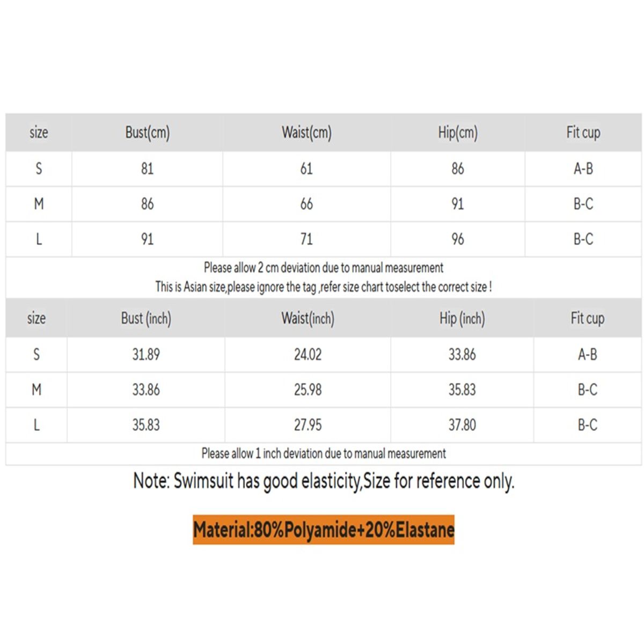Click the Hip(cm) column header
The height and width of the screenshot is (644, 644).
tap(458, 133)
